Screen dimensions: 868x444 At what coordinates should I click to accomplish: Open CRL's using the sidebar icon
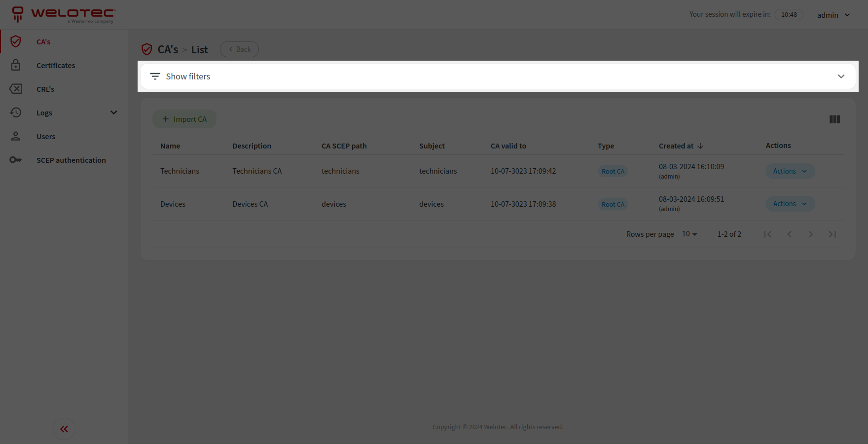(x=16, y=89)
